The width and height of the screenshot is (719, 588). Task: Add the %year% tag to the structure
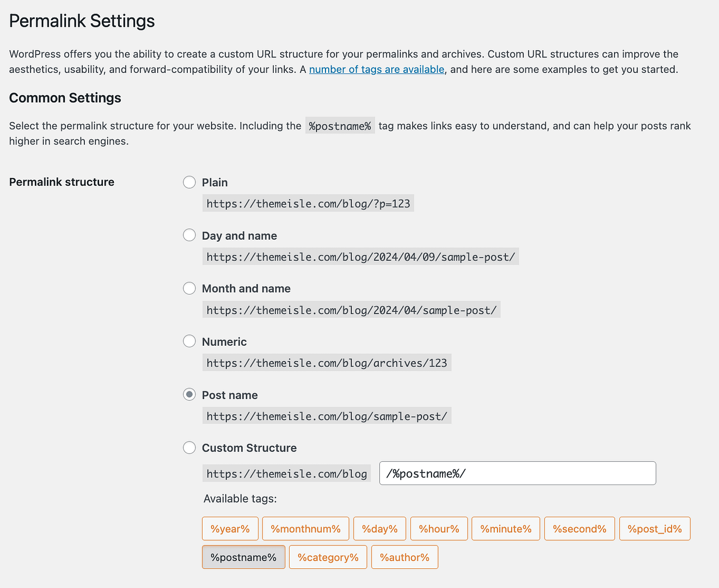(x=230, y=528)
